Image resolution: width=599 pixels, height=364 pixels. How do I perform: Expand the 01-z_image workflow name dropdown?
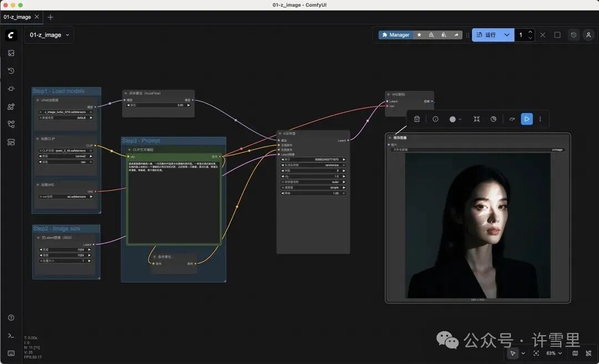[x=68, y=35]
